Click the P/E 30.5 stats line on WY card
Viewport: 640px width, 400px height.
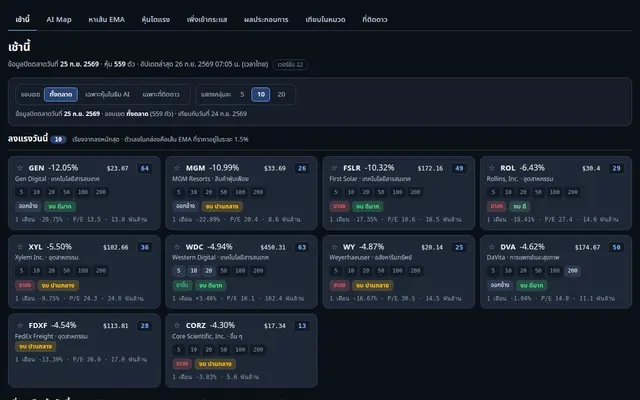[396, 298]
